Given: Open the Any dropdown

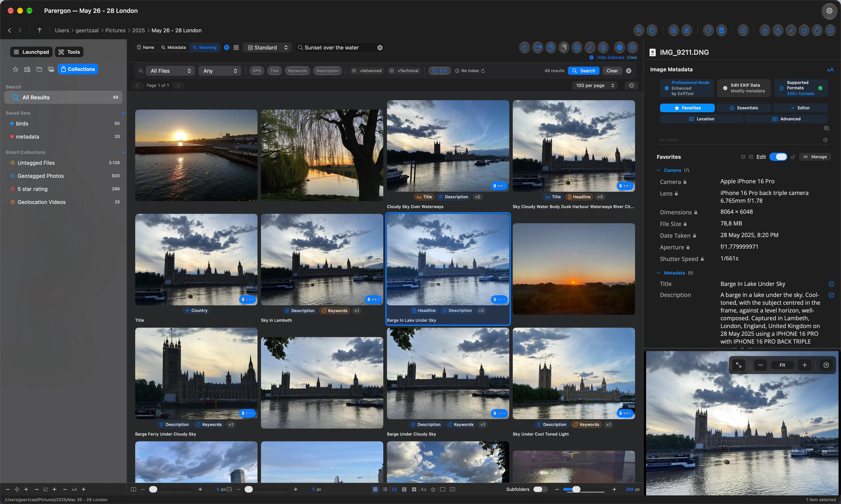Looking at the screenshot, I should [x=220, y=71].
